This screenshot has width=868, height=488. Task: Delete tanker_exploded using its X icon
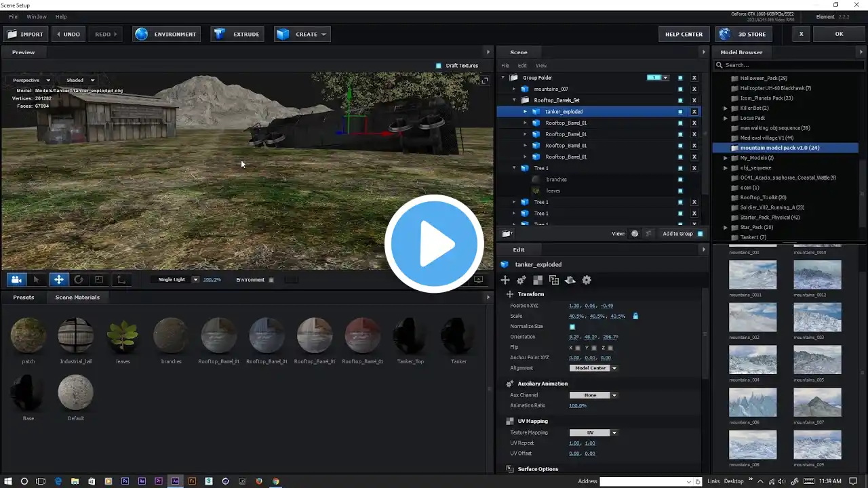[x=694, y=112]
